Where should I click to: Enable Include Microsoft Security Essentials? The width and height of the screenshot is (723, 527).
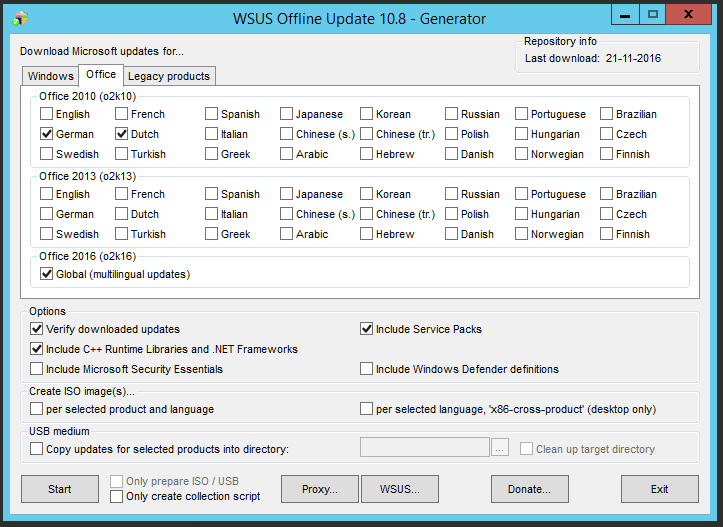(x=37, y=369)
